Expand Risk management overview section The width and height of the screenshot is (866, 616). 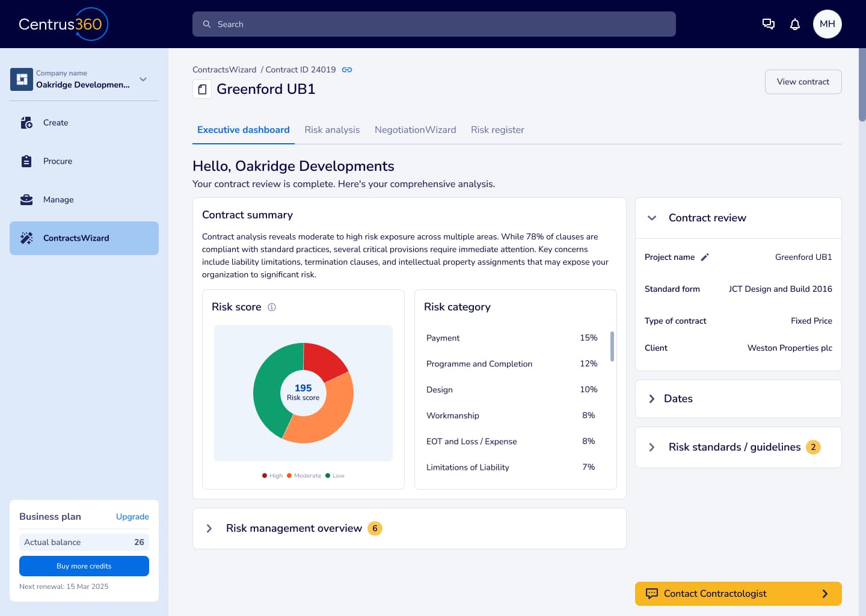click(x=209, y=528)
